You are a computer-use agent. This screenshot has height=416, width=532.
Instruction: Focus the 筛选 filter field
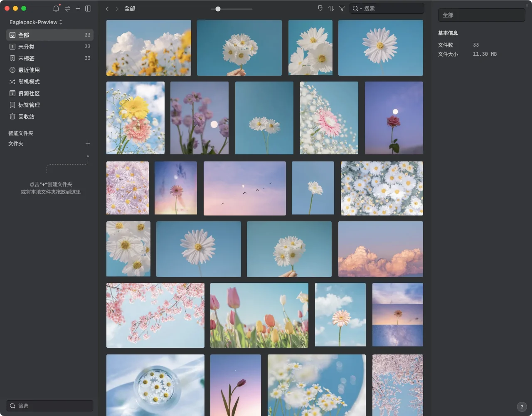(50, 406)
